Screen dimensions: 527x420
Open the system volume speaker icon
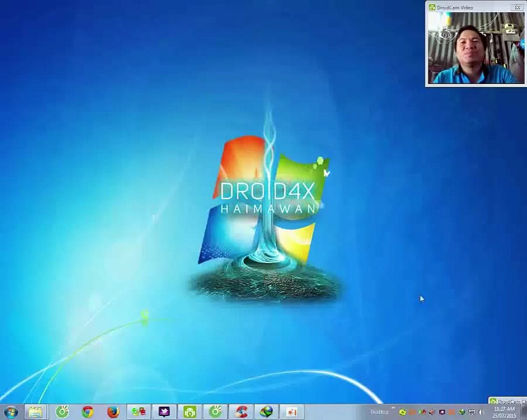[481, 412]
